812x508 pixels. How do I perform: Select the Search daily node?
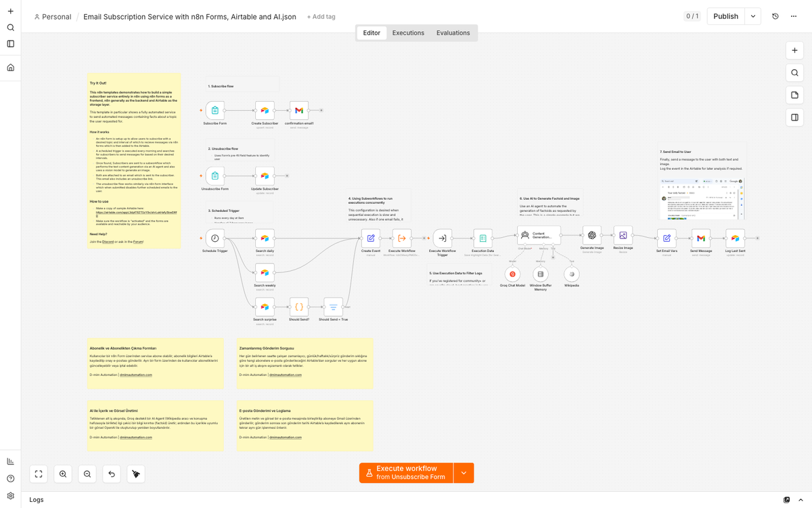[265, 238]
